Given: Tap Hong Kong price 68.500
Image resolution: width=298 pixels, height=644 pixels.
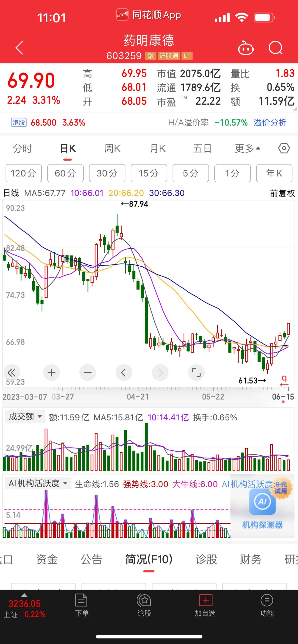Looking at the screenshot, I should coord(44,123).
